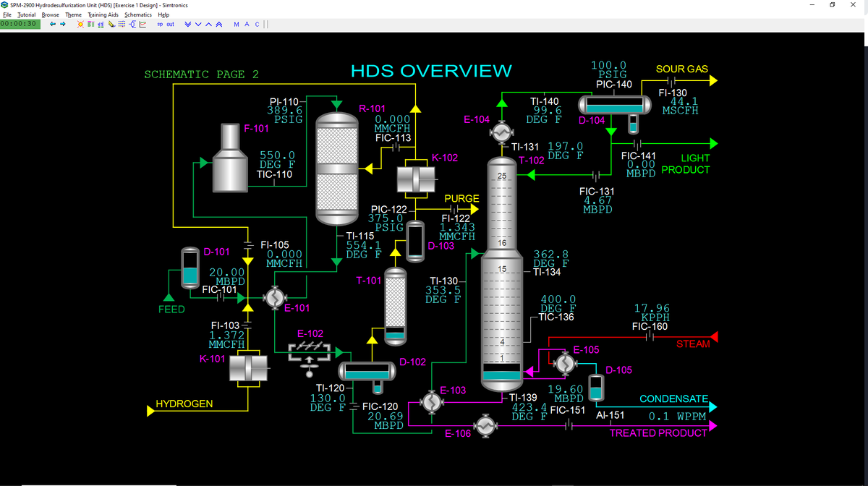Click the double down chevron fast-decrease icon
This screenshot has width=868, height=486.
tap(189, 24)
